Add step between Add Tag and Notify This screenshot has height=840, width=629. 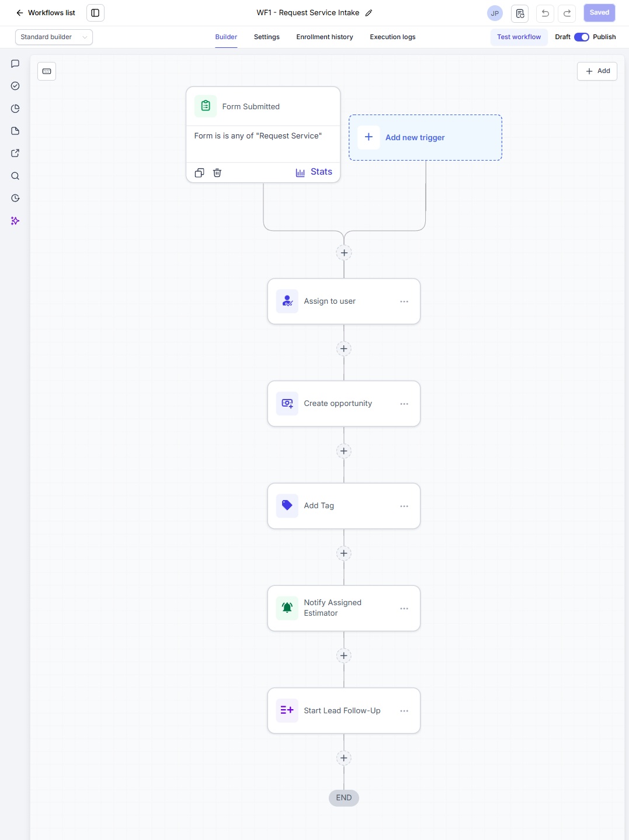[344, 553]
